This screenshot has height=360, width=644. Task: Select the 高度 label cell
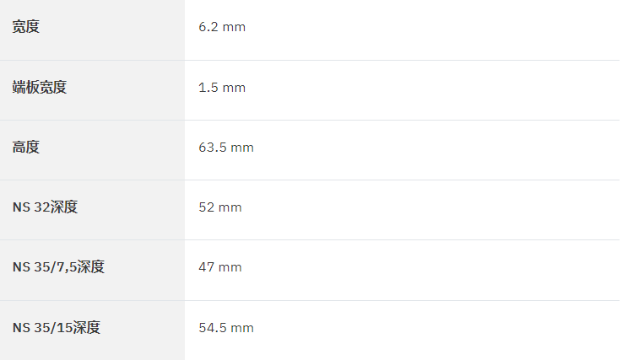point(92,150)
